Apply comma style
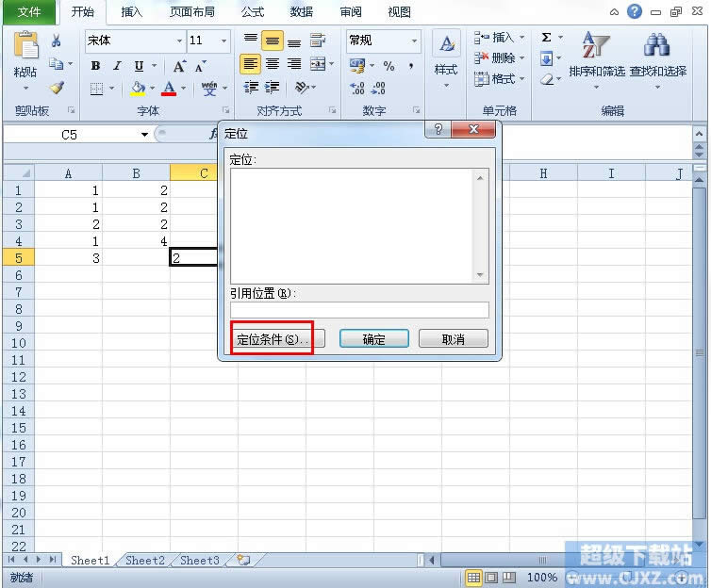 (411, 66)
